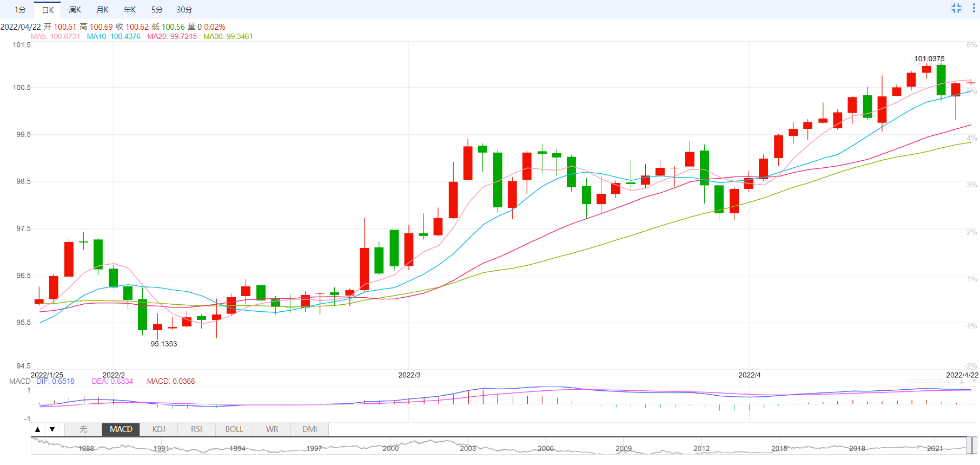The width and height of the screenshot is (980, 465).
Task: Click the black down-triangle indicator panel button
Action: click(x=52, y=429)
